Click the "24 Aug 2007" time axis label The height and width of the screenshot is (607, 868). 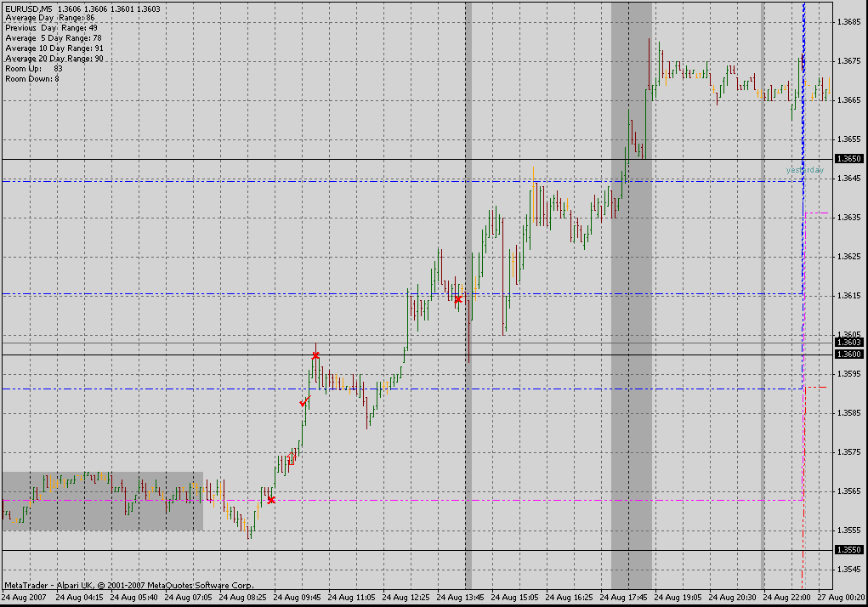coord(24,598)
